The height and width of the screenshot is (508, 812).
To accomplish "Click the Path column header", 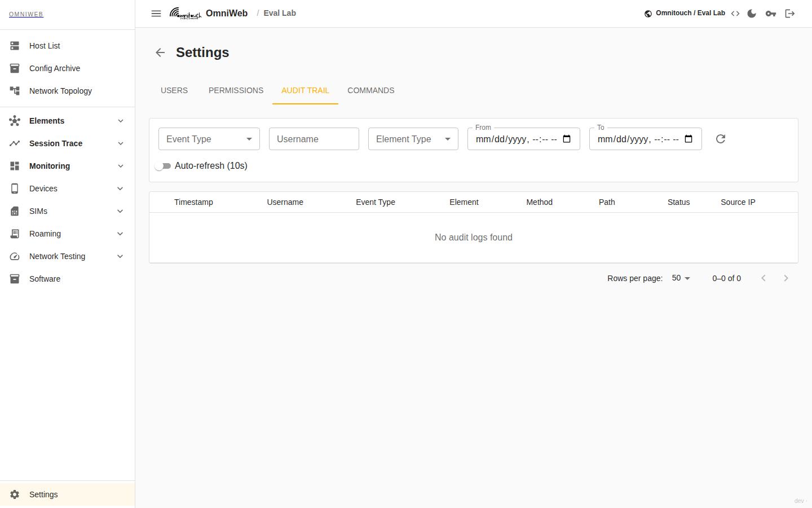I will coord(607,202).
